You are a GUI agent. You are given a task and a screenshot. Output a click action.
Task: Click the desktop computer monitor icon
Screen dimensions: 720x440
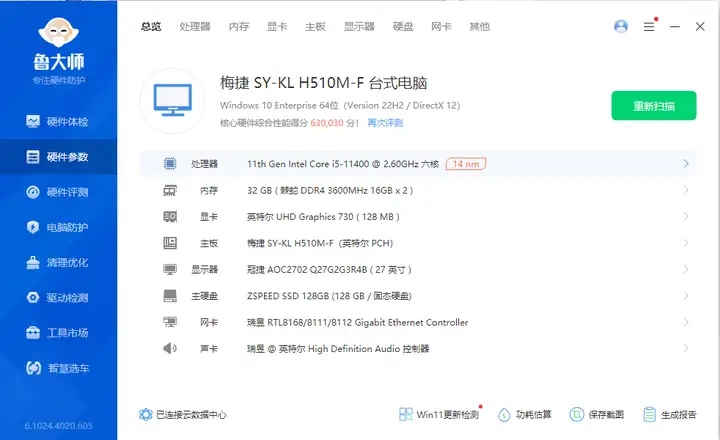pyautogui.click(x=173, y=100)
